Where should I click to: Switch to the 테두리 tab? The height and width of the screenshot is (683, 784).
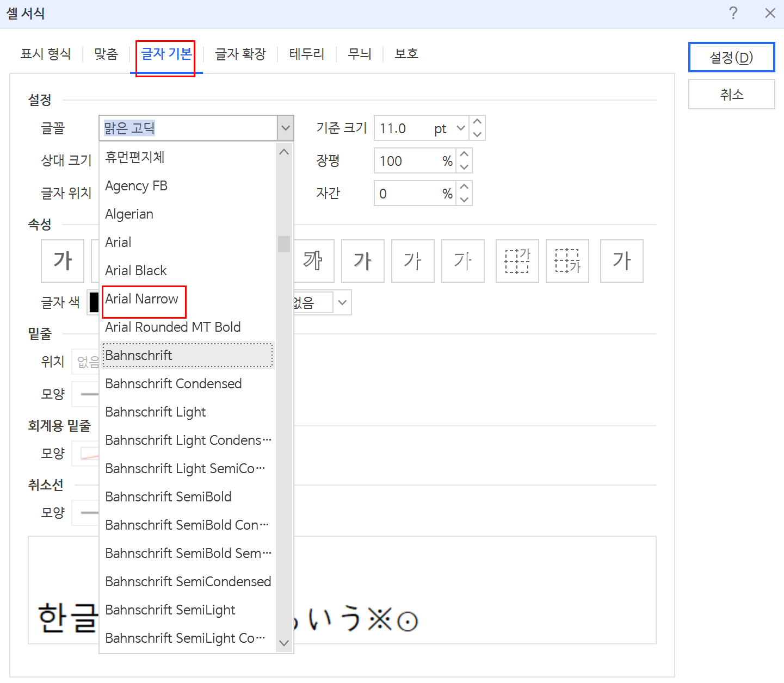point(306,54)
